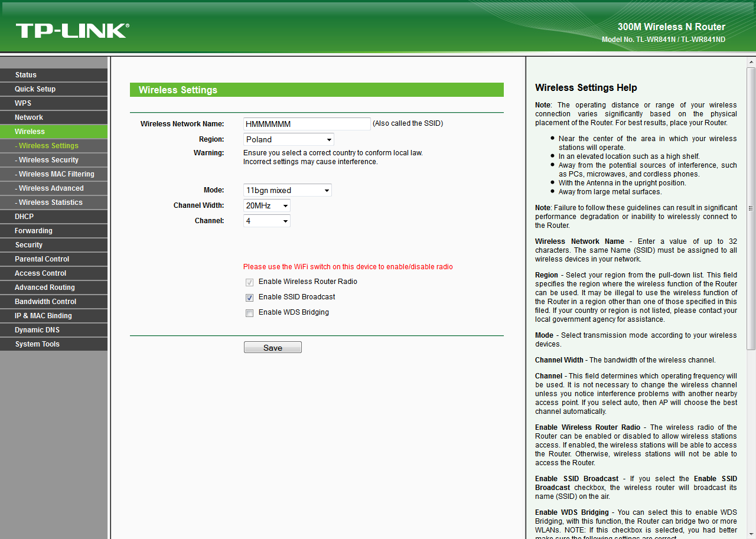This screenshot has height=539, width=756.
Task: Open the DHCP menu section
Action: tap(54, 217)
